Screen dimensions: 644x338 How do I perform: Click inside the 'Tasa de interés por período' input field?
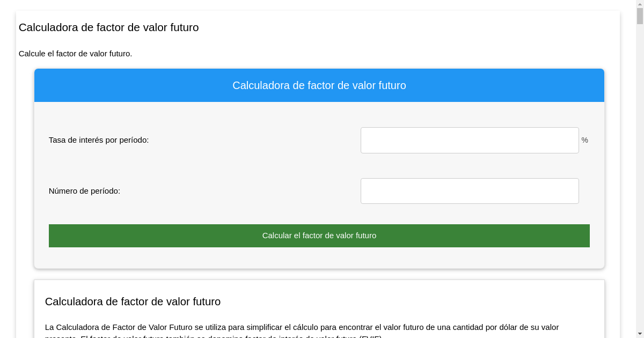pos(470,140)
